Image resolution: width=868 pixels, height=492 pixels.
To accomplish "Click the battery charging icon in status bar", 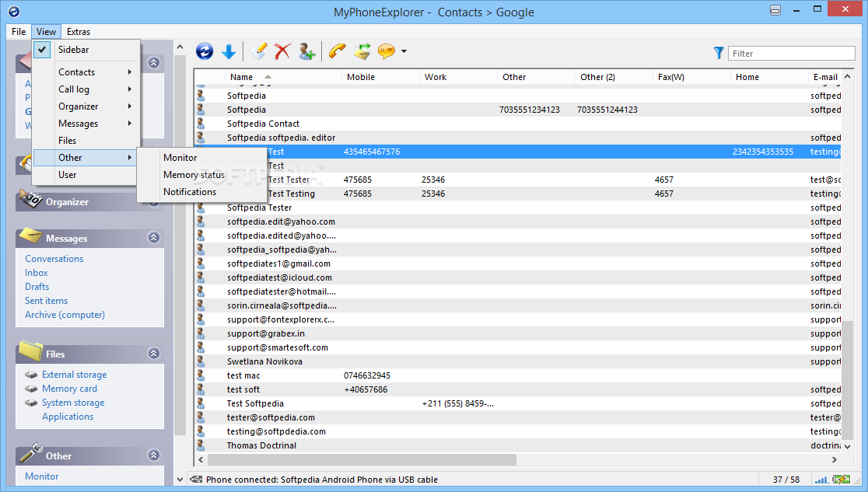I will coord(842,480).
